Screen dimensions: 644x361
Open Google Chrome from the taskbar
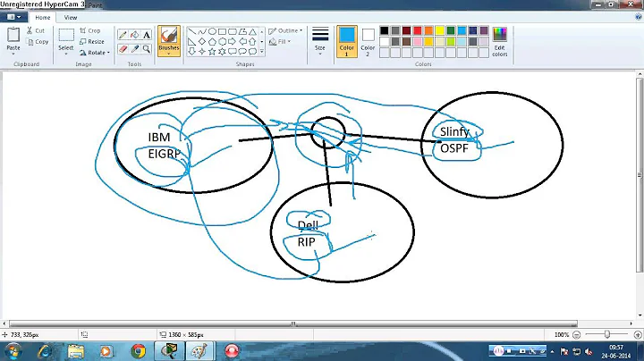(138, 351)
